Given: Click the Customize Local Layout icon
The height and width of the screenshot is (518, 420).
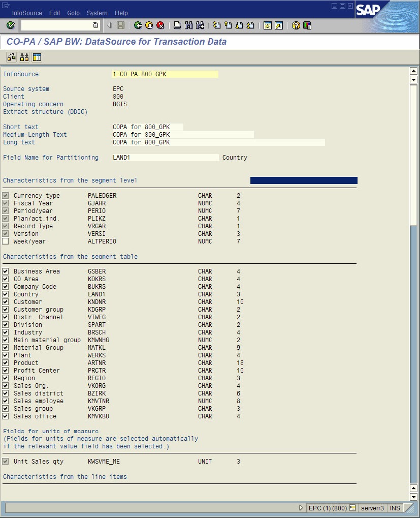Looking at the screenshot, I should pos(307,25).
